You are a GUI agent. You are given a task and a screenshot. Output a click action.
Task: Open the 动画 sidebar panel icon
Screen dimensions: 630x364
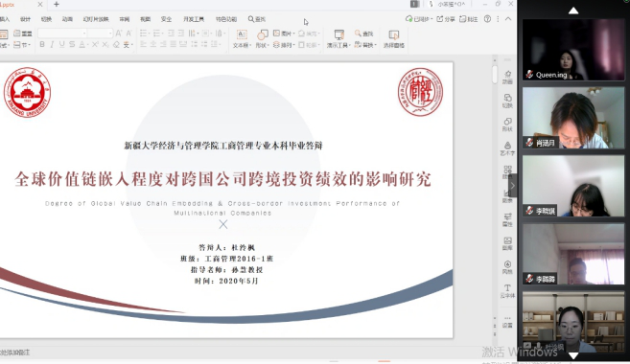[x=507, y=77]
